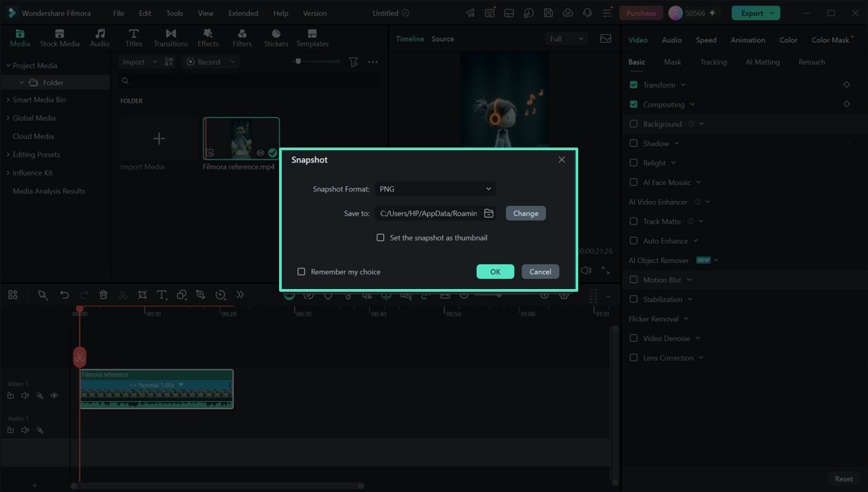Tick the Remember my choice checkbox
The width and height of the screenshot is (868, 492).
[301, 272]
